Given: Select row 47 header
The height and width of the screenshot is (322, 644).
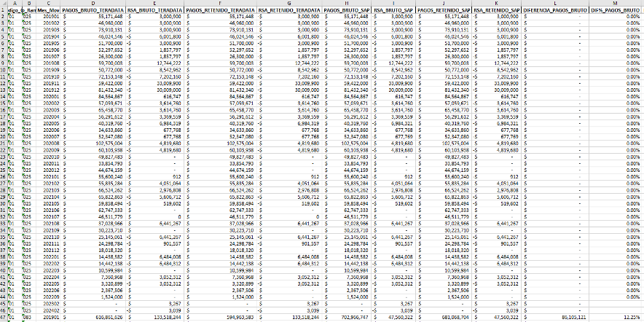Looking at the screenshot, I should click(x=4, y=317).
